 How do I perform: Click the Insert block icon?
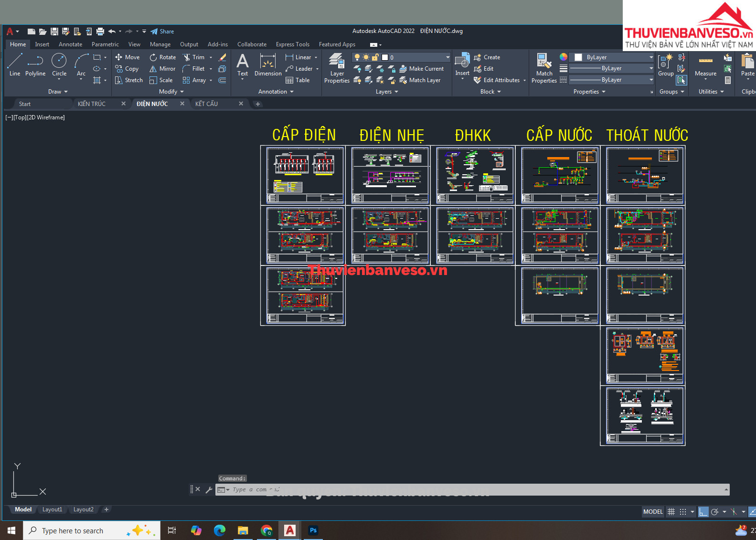coord(462,64)
